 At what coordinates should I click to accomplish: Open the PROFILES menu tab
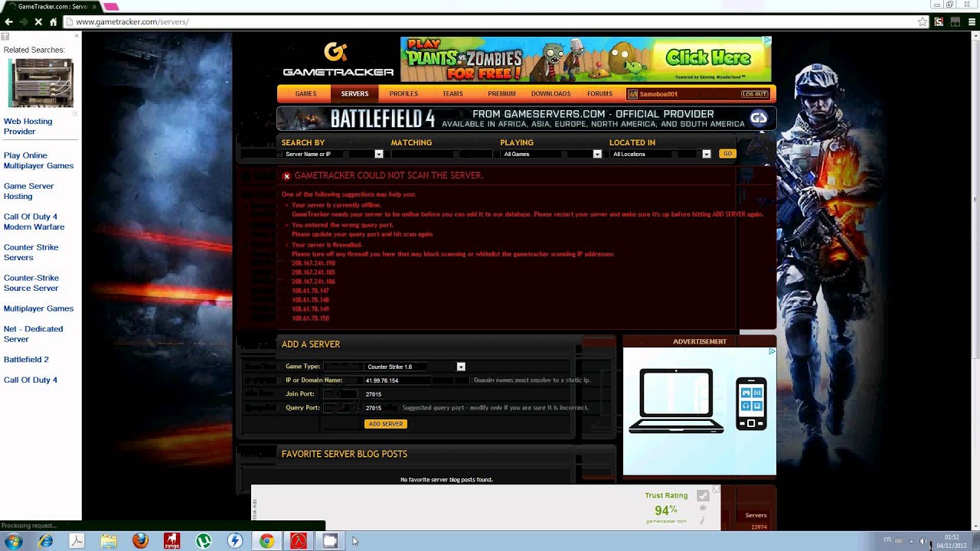pyautogui.click(x=403, y=94)
